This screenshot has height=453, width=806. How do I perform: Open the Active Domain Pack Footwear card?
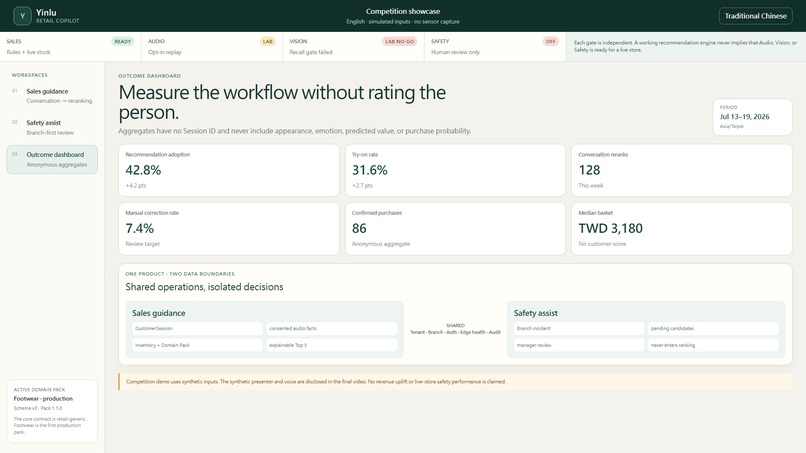(52, 411)
